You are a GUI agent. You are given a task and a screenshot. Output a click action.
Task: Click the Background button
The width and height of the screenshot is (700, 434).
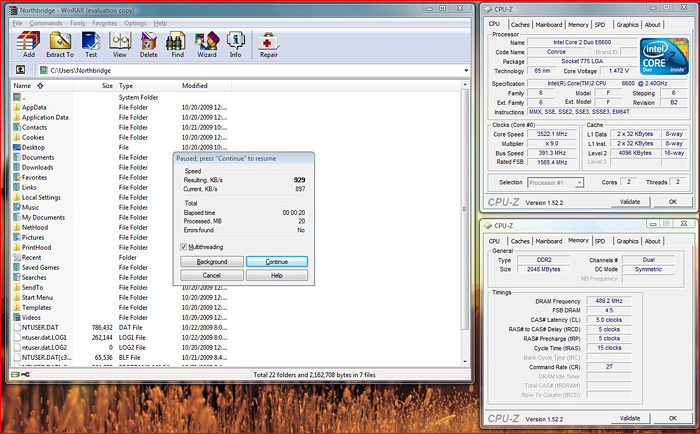pyautogui.click(x=212, y=262)
